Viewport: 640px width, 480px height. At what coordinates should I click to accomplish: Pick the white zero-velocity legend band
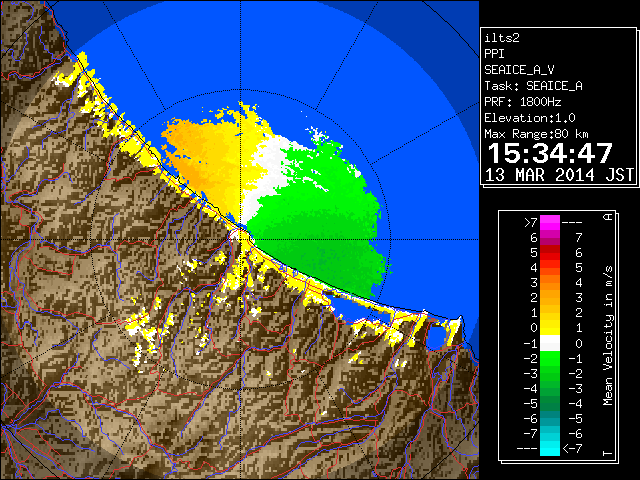(550, 343)
